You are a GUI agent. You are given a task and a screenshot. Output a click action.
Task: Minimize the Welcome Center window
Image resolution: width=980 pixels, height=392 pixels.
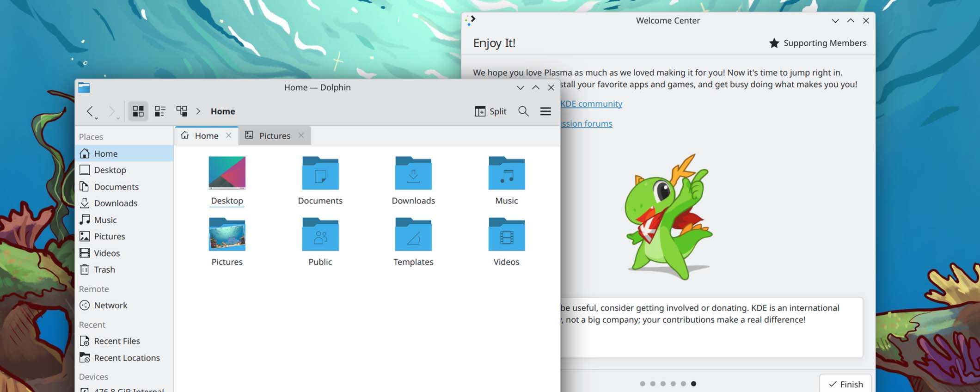835,21
